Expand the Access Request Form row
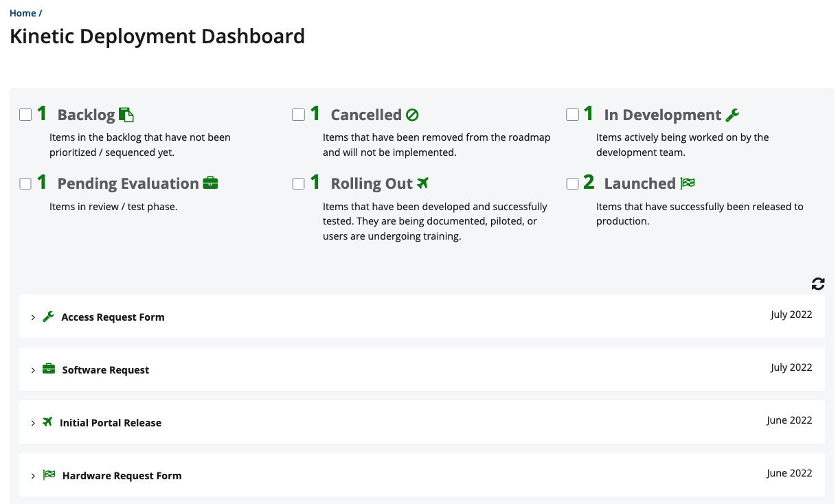Viewport: 838px width, 504px height. pyautogui.click(x=33, y=317)
